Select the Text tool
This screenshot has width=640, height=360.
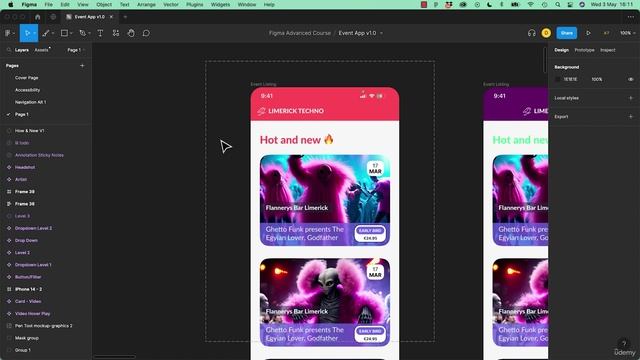click(x=100, y=33)
